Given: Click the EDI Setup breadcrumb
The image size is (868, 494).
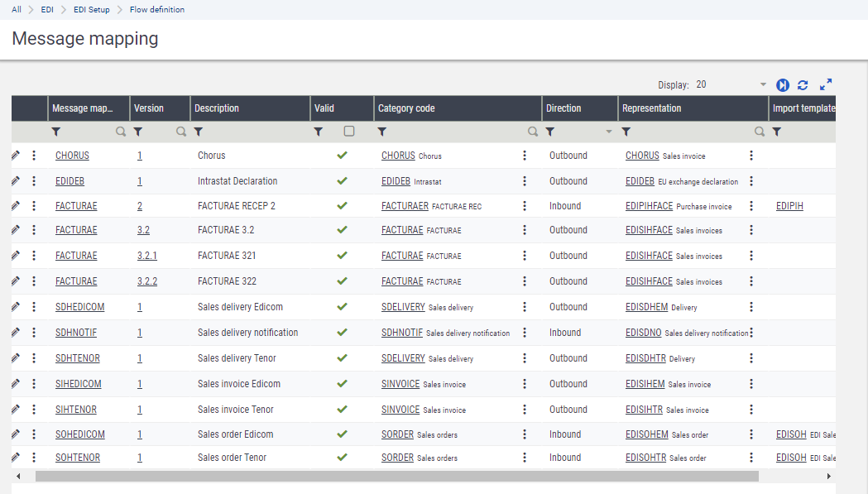Looking at the screenshot, I should pos(91,10).
